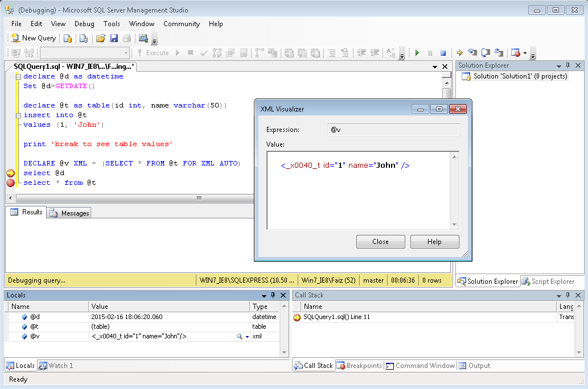
Task: Click Close in the XML Visualizer dialog
Action: pos(380,241)
